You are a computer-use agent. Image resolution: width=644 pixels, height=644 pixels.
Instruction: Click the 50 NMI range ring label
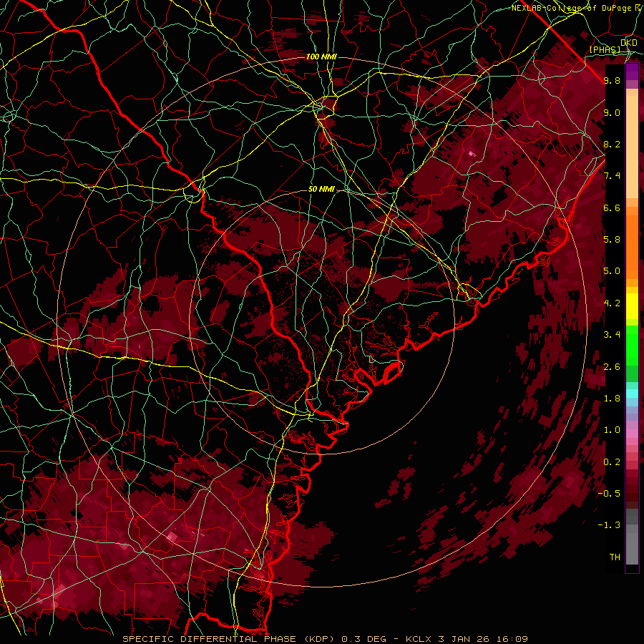click(321, 190)
